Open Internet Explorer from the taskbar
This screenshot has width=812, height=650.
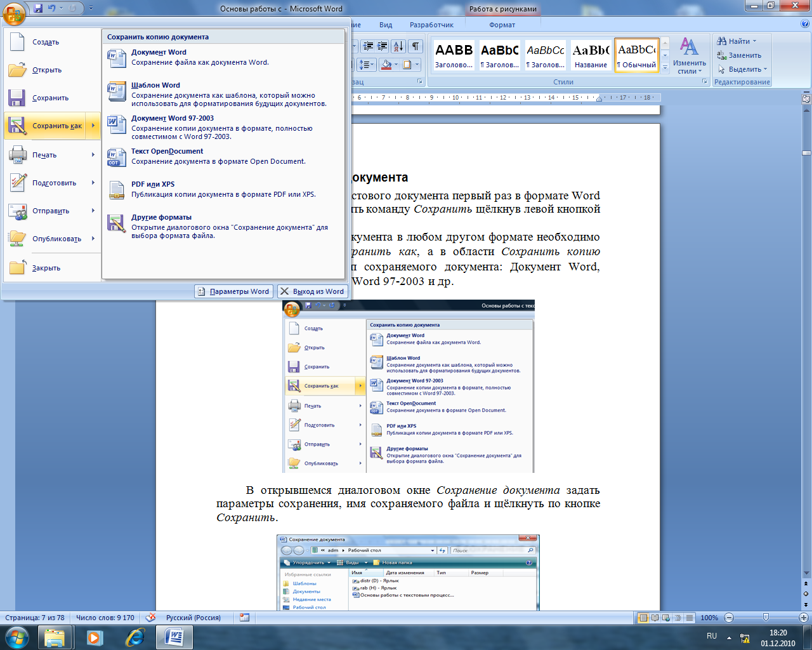tap(134, 637)
